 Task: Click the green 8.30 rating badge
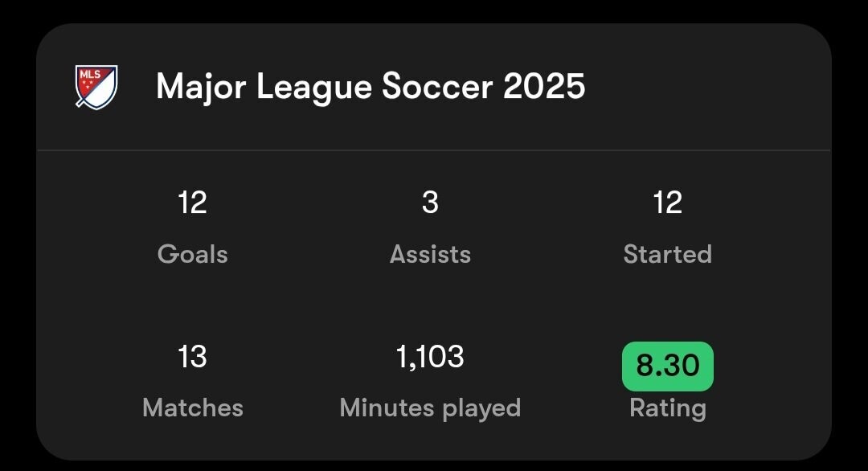(x=668, y=366)
